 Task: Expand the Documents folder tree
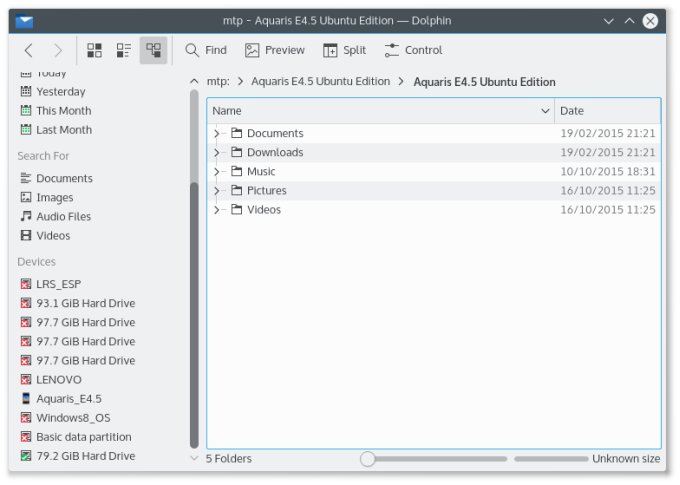click(217, 133)
